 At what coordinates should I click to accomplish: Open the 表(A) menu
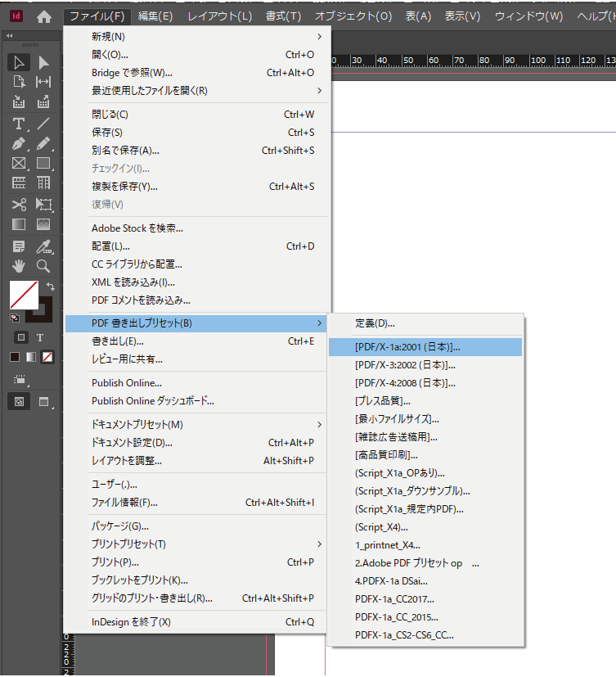click(418, 16)
